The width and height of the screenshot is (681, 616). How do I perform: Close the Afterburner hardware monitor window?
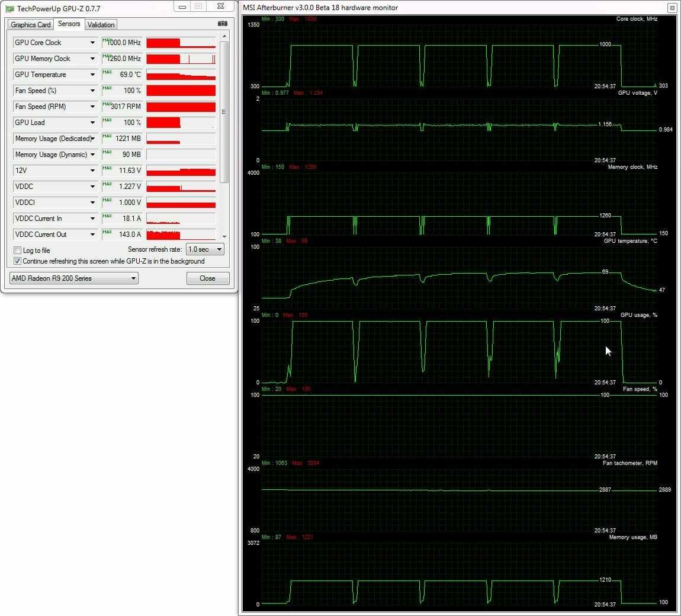tap(672, 8)
